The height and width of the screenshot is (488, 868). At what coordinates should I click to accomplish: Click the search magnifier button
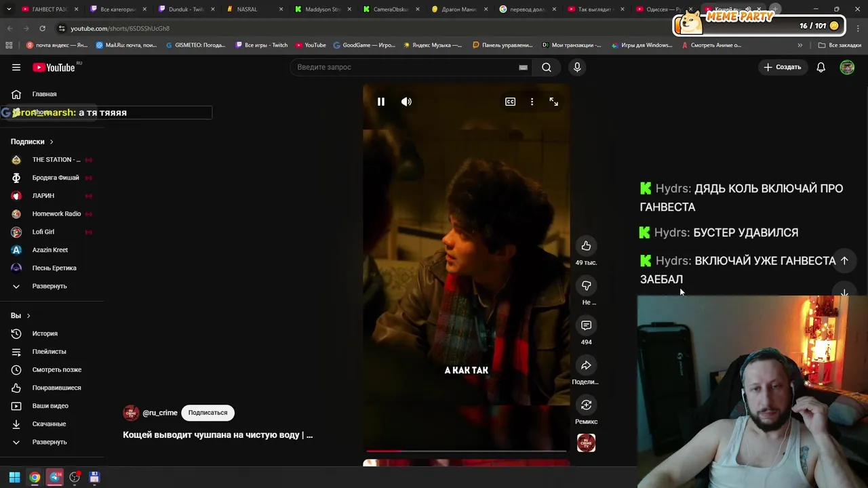(x=547, y=67)
